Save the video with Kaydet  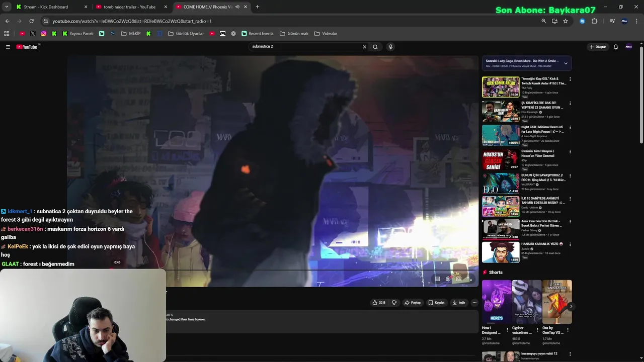(x=437, y=303)
